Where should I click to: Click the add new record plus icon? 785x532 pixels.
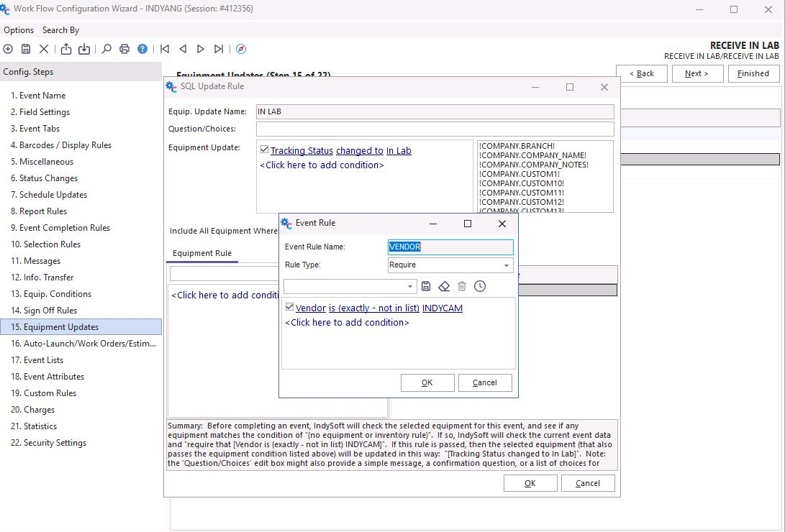[x=8, y=49]
